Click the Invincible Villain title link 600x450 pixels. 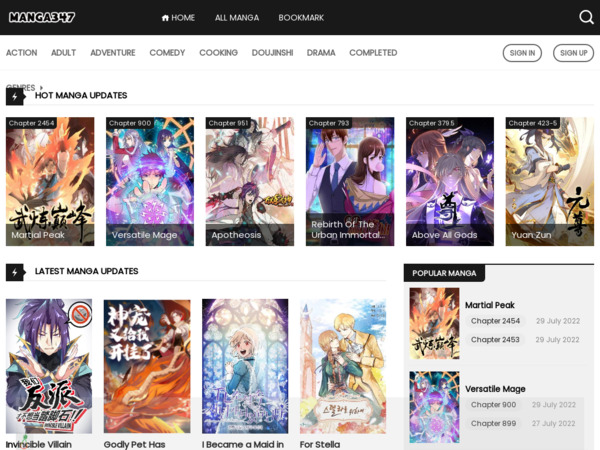coord(39,444)
